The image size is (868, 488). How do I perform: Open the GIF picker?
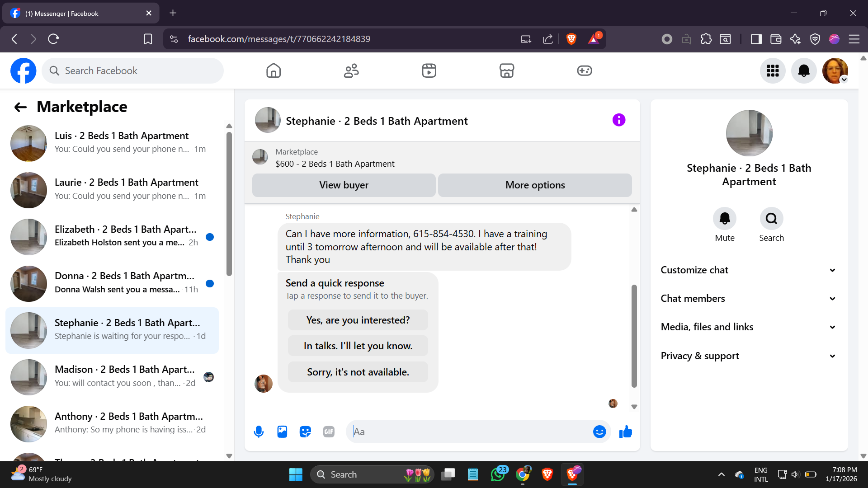coord(329,432)
